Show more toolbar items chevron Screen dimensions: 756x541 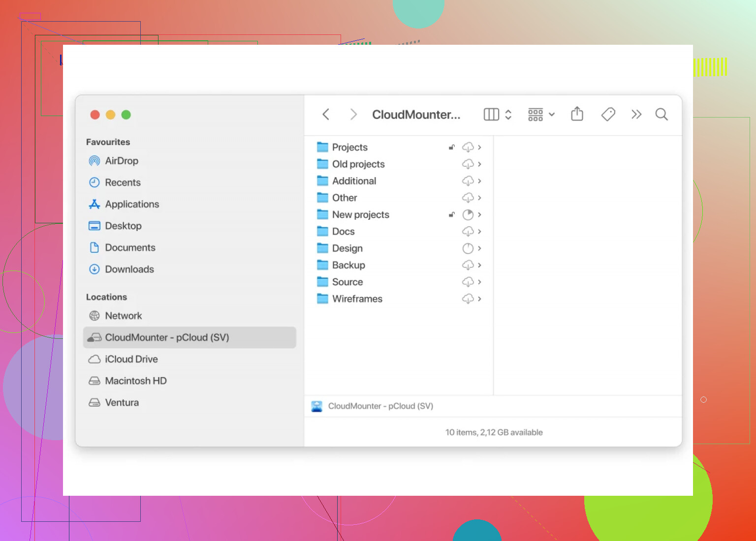coord(636,115)
